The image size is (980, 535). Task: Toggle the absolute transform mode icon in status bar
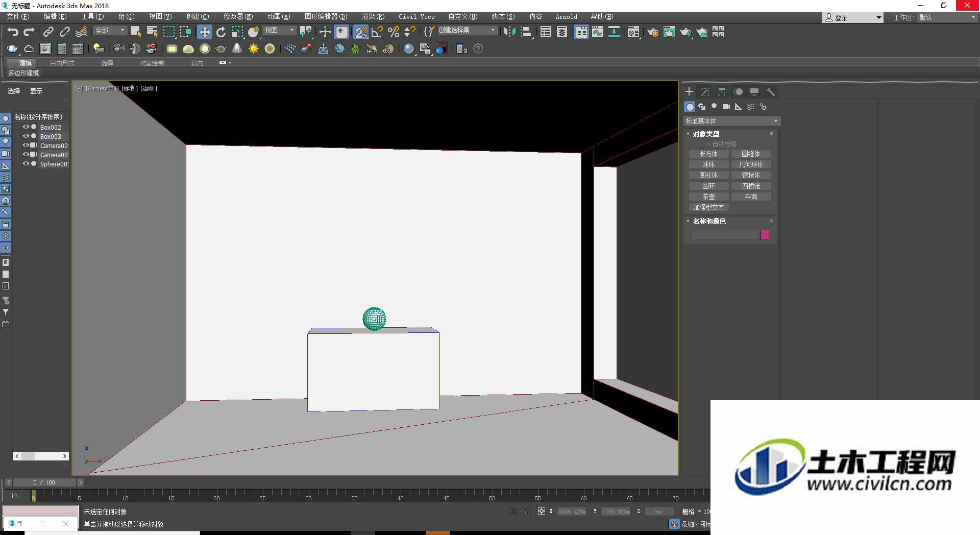point(541,511)
